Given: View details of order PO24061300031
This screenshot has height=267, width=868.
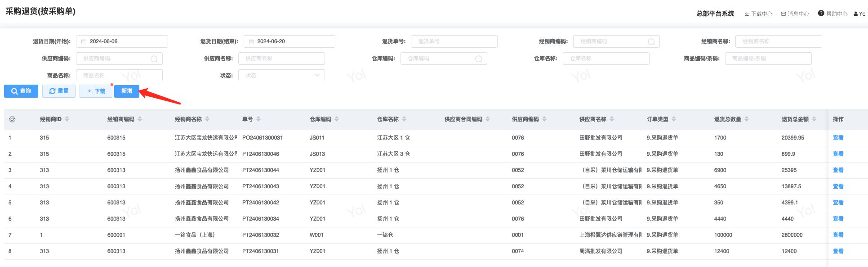Looking at the screenshot, I should click(838, 138).
